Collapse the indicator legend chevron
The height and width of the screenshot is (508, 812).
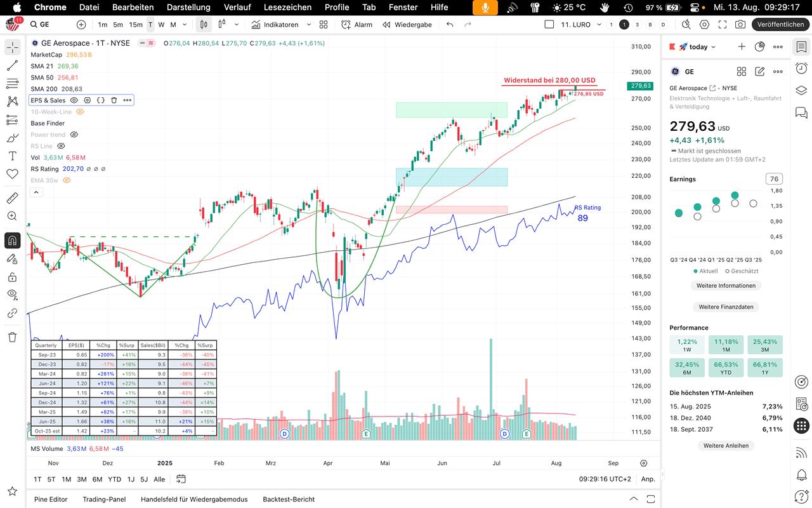point(36,192)
